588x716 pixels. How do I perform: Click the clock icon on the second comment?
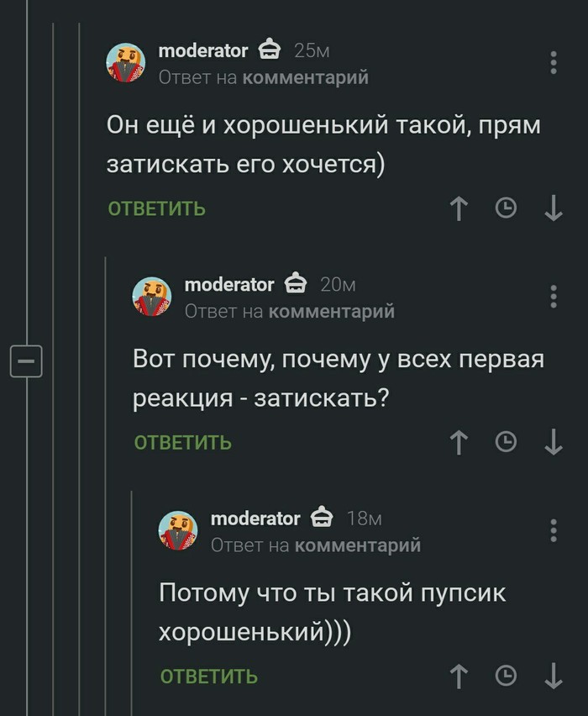(x=506, y=442)
